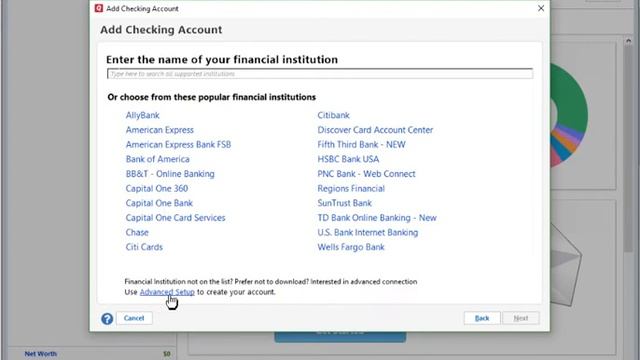The width and height of the screenshot is (640, 360).
Task: Go to previous step with Back
Action: pyautogui.click(x=482, y=318)
